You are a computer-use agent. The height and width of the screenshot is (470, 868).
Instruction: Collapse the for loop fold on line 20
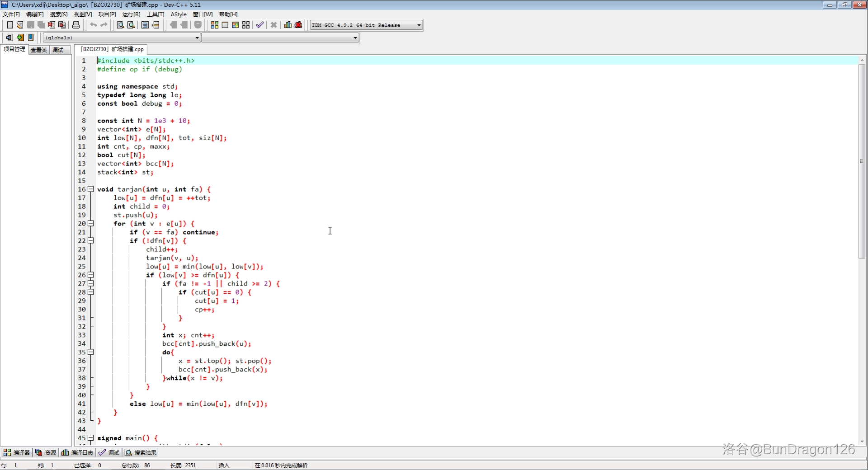click(90, 223)
